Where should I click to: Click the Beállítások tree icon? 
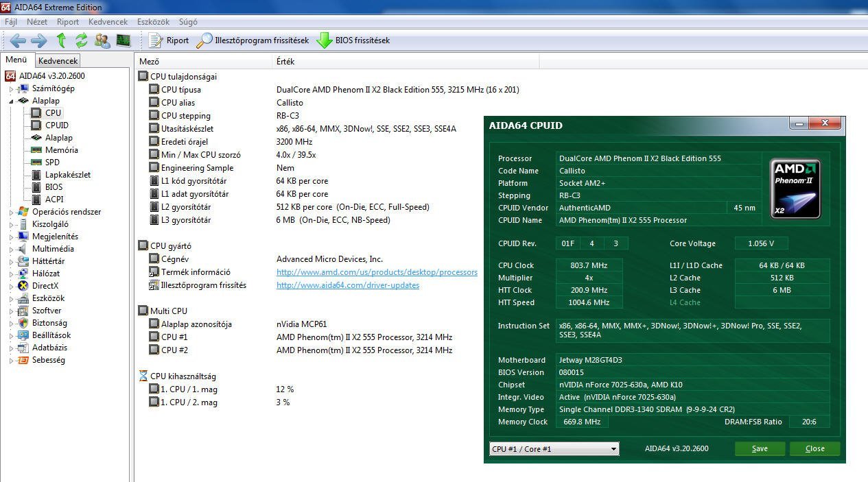23,335
